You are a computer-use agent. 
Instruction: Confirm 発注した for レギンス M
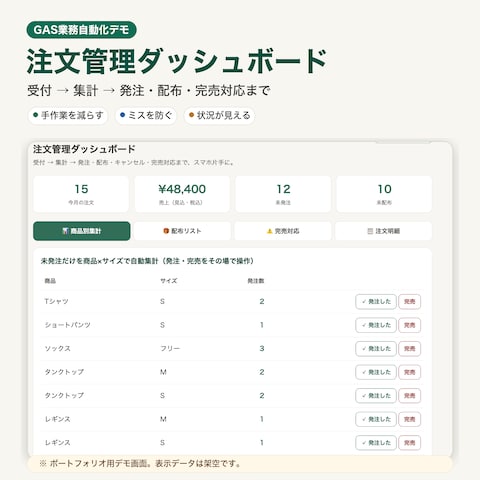[x=376, y=419]
